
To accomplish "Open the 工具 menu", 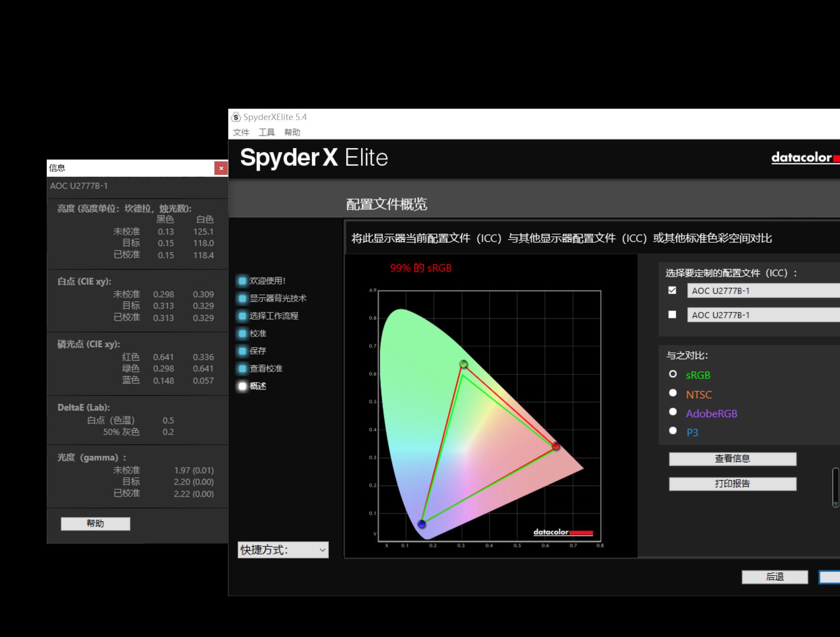I will (x=267, y=132).
